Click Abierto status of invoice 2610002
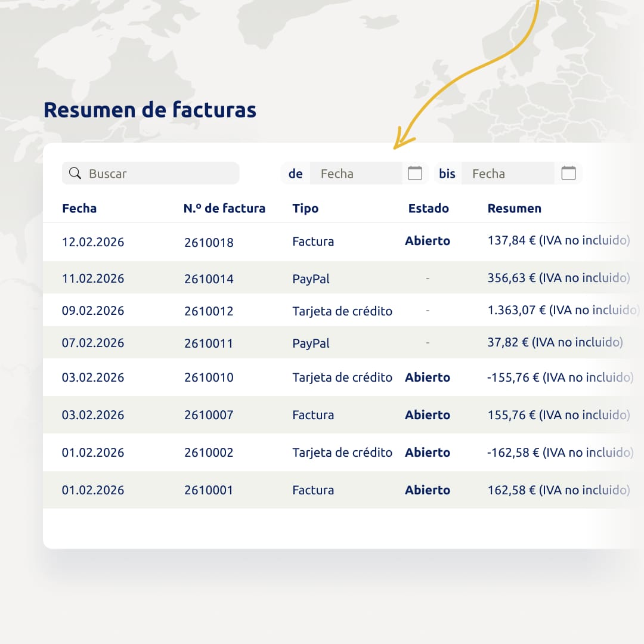This screenshot has height=644, width=644. pos(428,453)
